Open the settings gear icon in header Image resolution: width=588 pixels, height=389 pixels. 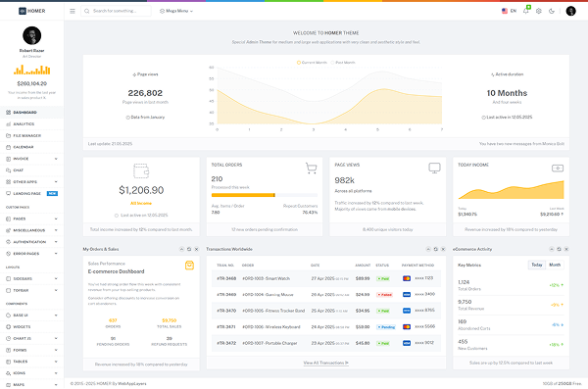pyautogui.click(x=539, y=11)
